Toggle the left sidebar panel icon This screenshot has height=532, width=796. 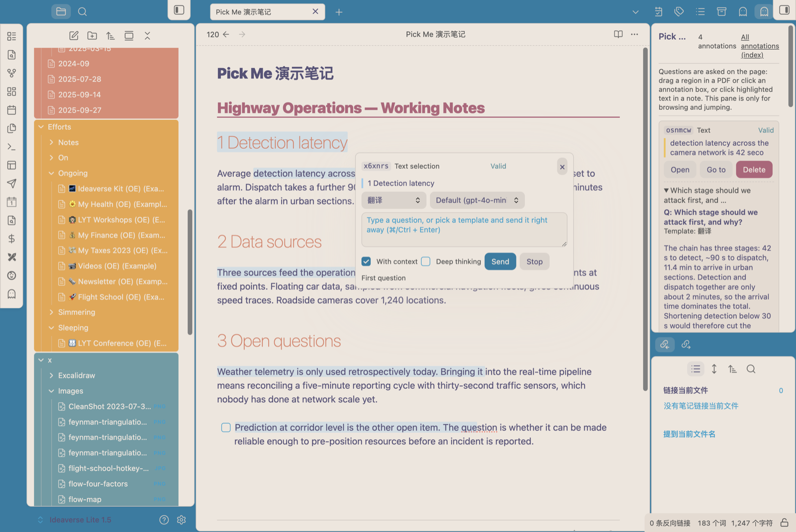point(179,10)
